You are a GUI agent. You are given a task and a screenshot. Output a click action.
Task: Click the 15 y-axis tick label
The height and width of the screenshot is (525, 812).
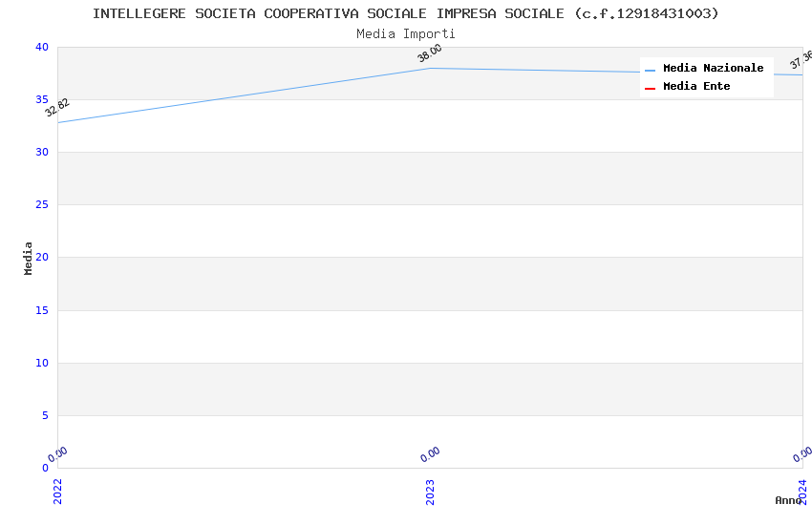(x=42, y=310)
